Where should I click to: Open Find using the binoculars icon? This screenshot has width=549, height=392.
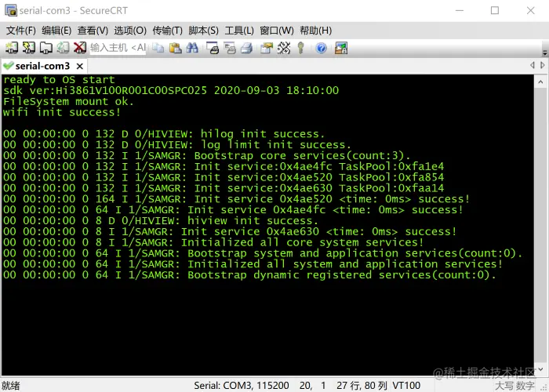[192, 48]
